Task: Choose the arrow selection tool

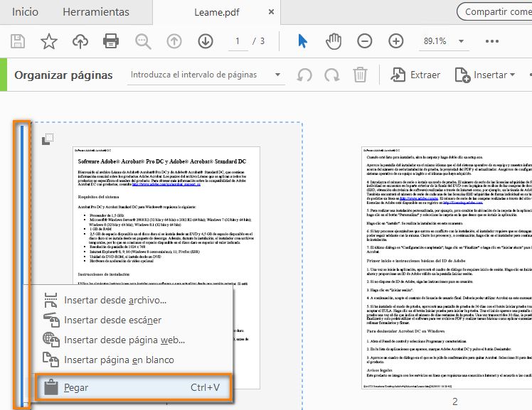Action: (302, 41)
